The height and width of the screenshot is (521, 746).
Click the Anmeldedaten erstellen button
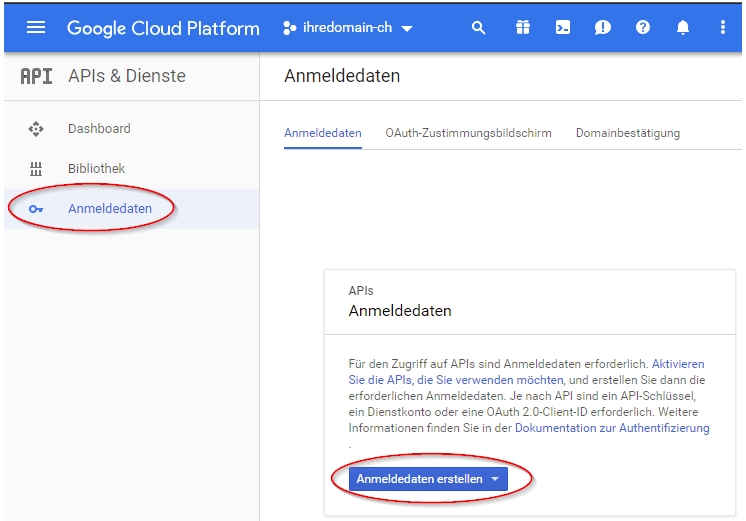(428, 479)
